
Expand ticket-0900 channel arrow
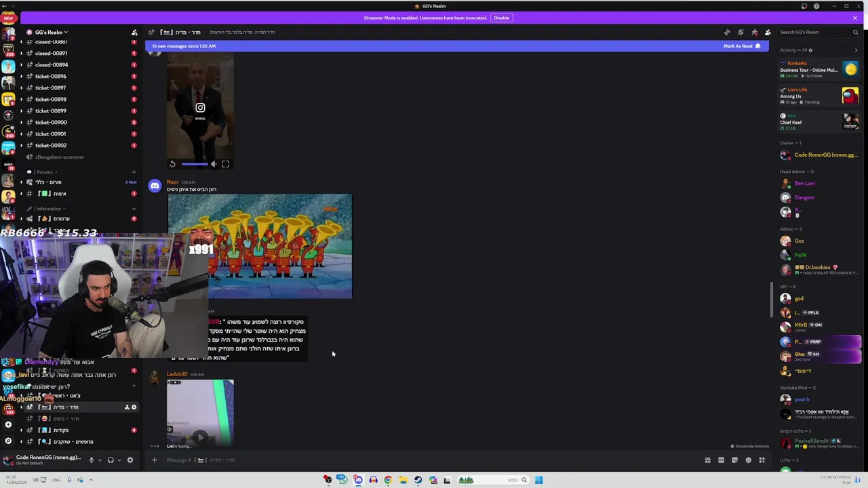click(x=21, y=122)
